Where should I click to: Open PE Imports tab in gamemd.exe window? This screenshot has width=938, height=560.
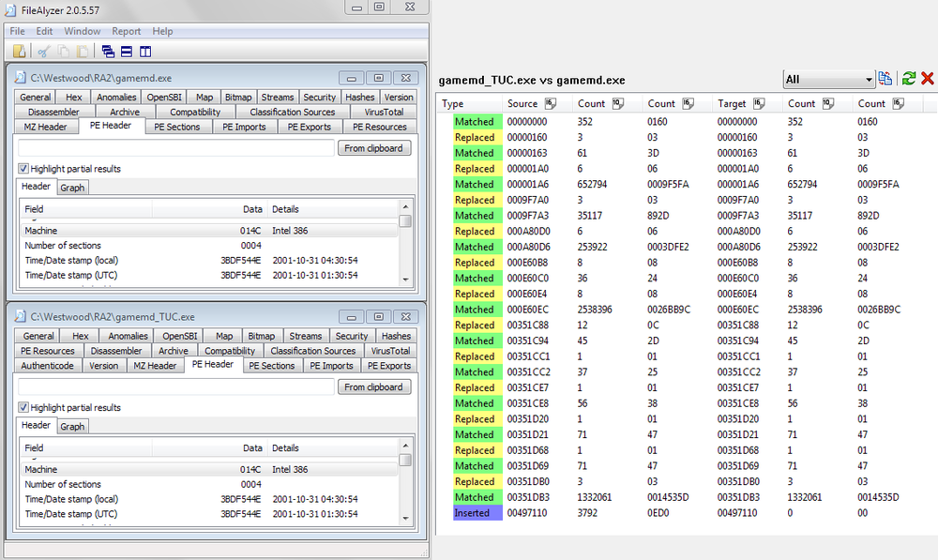point(244,127)
